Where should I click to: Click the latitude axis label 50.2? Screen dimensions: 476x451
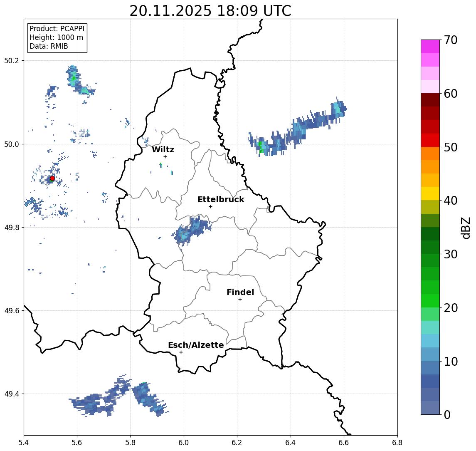point(12,60)
